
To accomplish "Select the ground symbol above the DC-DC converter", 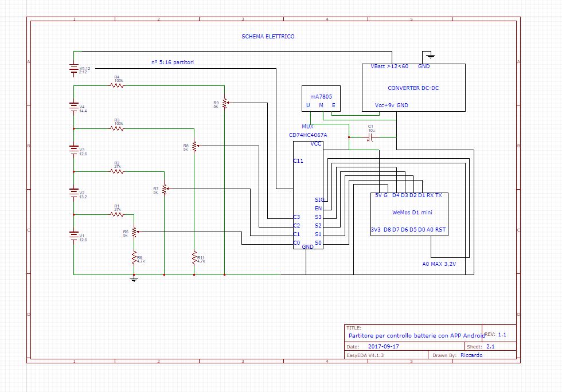I will [431, 56].
